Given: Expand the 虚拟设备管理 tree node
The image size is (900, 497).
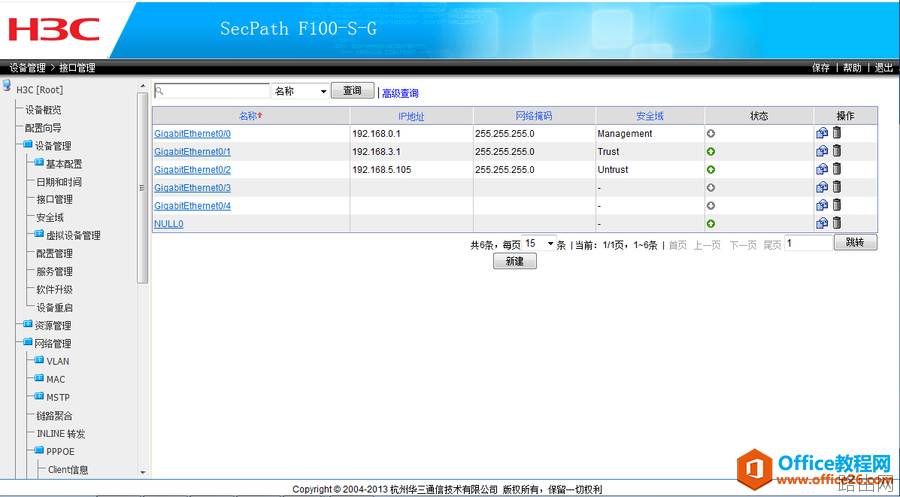Looking at the screenshot, I should (x=39, y=234).
